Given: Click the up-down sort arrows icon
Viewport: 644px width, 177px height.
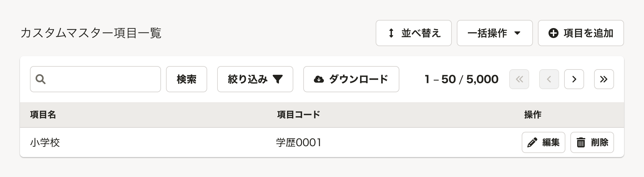Looking at the screenshot, I should (391, 33).
